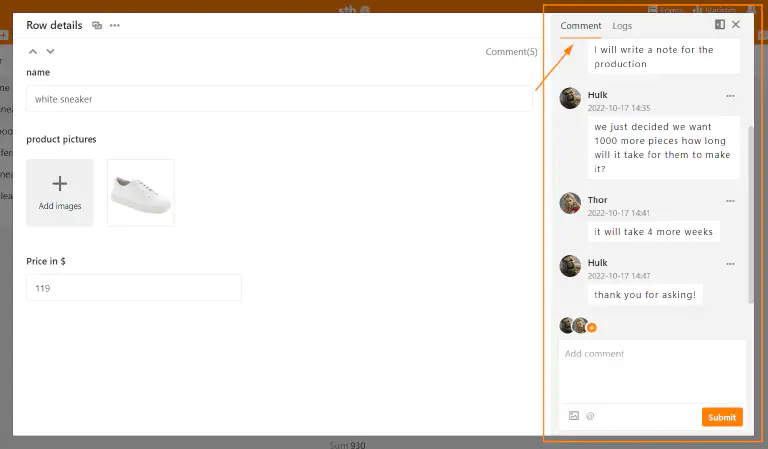Go to next row with down arrow
This screenshot has height=449, width=768.
point(50,51)
